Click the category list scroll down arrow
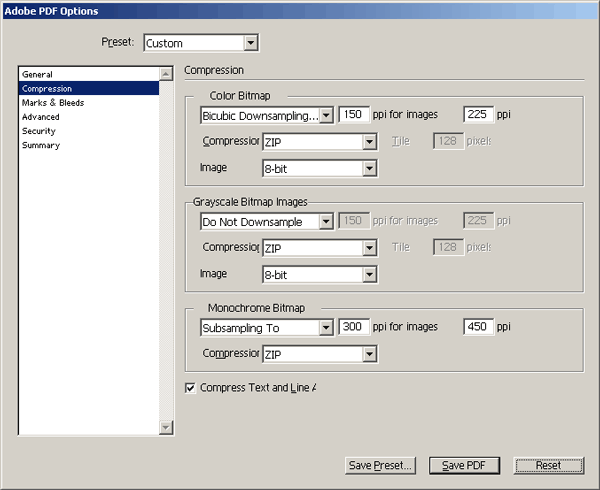This screenshot has width=600, height=490. (x=166, y=427)
